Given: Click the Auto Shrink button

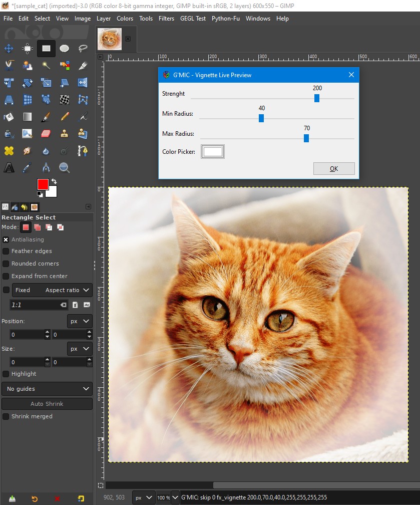Looking at the screenshot, I should point(47,404).
